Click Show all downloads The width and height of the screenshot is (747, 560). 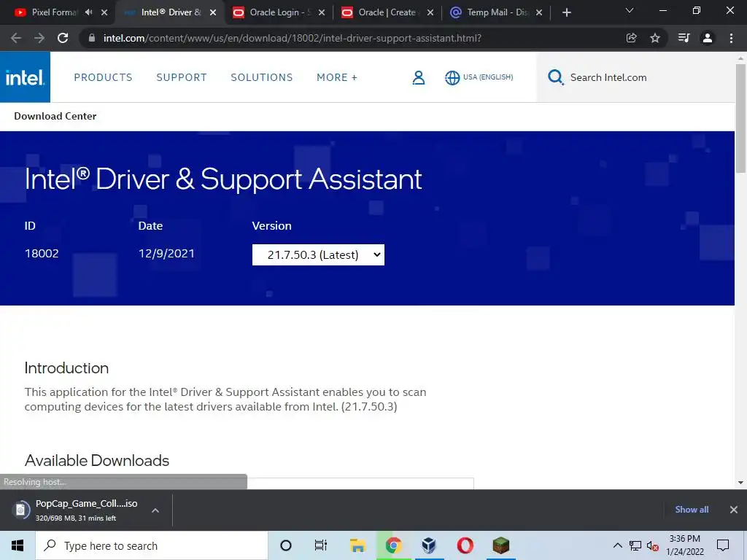pos(692,510)
